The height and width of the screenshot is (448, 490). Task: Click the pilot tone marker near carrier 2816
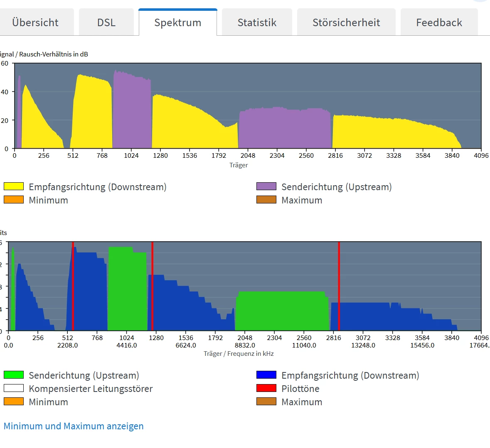[339, 286]
